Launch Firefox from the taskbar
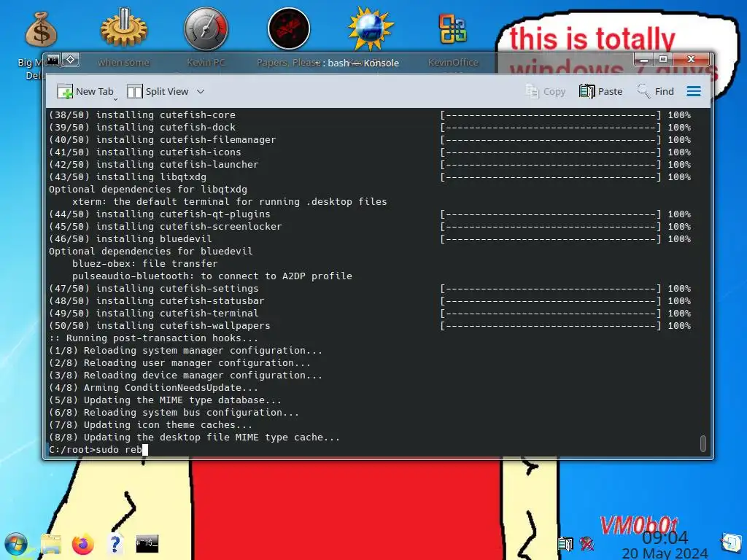The image size is (747, 560). 83,544
